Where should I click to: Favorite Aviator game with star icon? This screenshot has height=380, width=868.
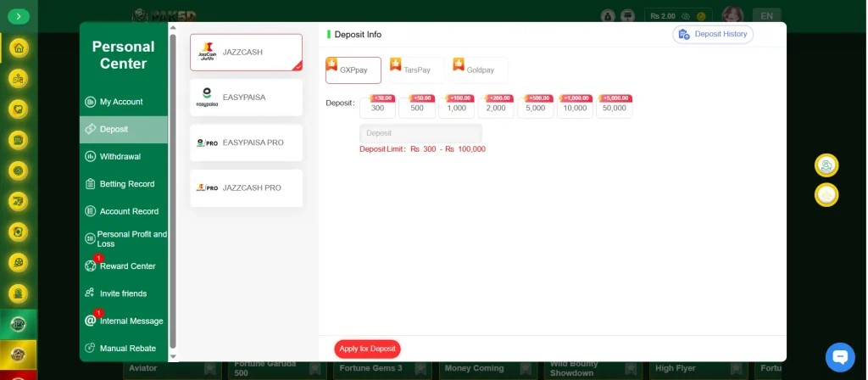pos(210,368)
